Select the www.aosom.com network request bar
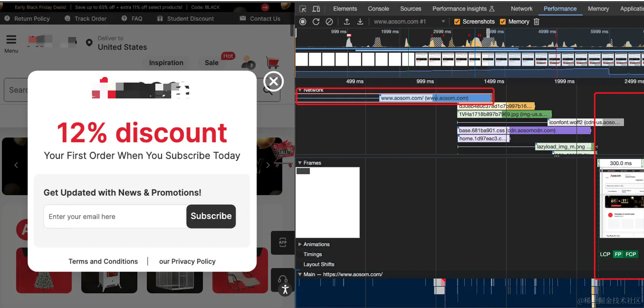This screenshot has width=644, height=308. (x=435, y=98)
